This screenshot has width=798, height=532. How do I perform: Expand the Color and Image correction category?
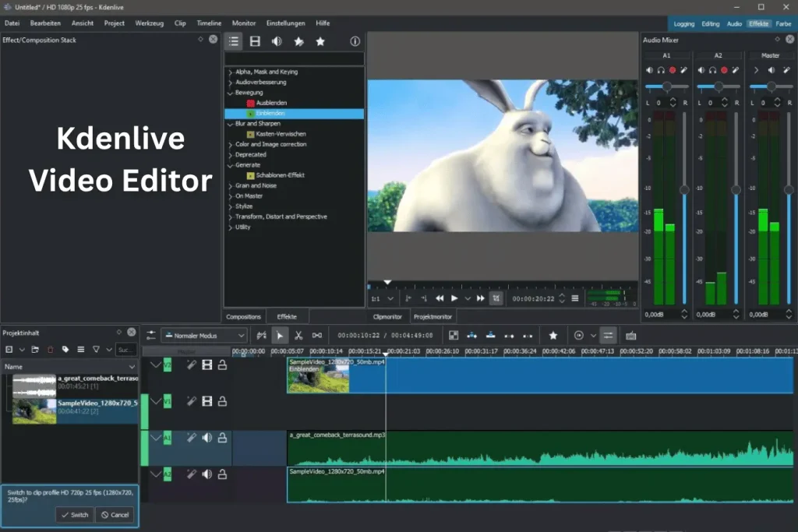tap(230, 145)
